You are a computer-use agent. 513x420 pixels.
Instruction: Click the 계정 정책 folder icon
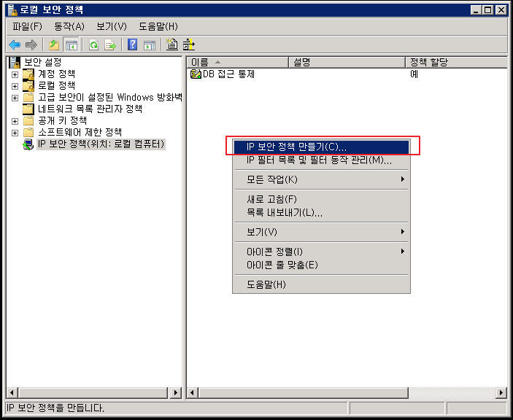(x=28, y=74)
